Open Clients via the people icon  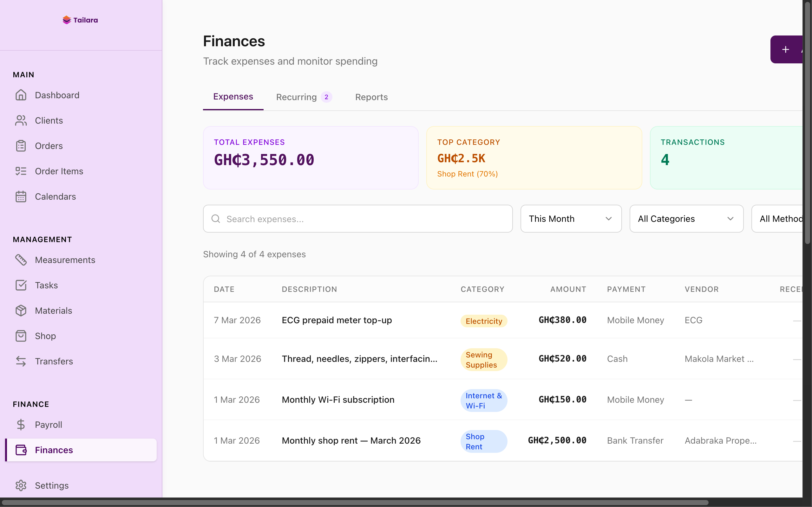click(x=21, y=120)
